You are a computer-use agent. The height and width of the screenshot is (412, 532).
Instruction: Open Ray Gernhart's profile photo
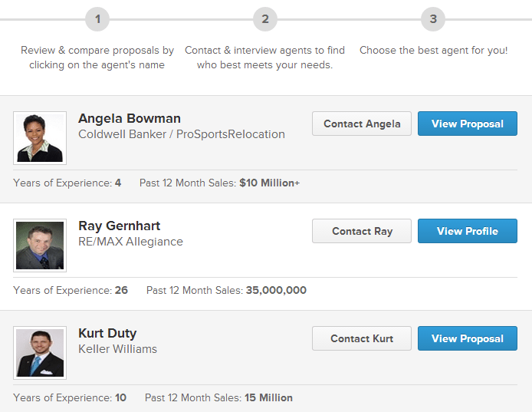click(x=40, y=246)
